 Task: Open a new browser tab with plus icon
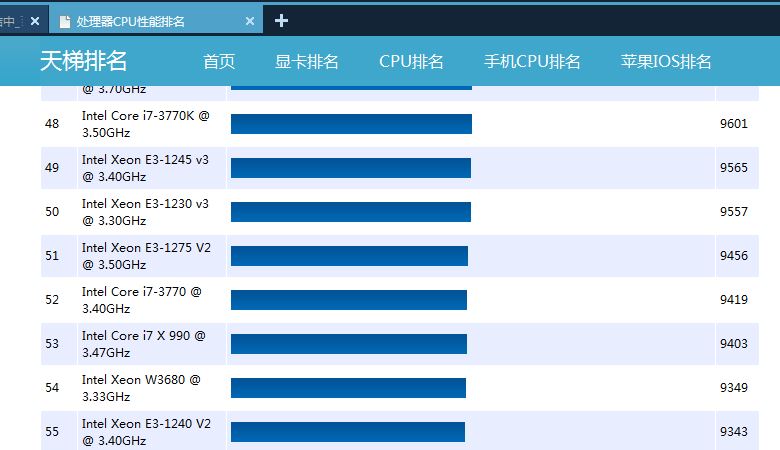click(281, 21)
